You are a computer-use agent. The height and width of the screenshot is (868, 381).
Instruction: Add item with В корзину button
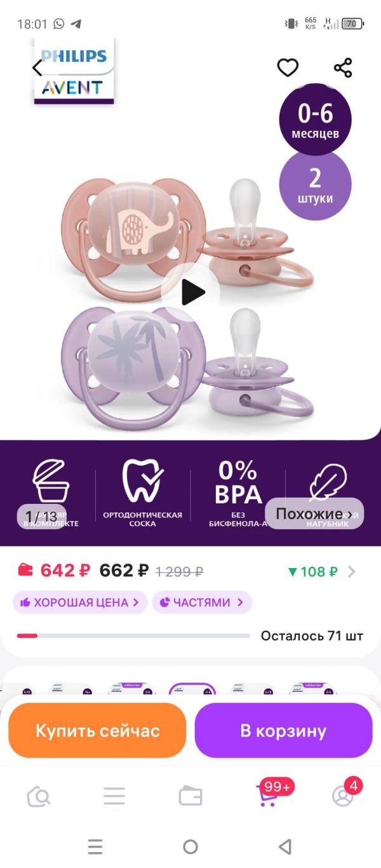(283, 730)
